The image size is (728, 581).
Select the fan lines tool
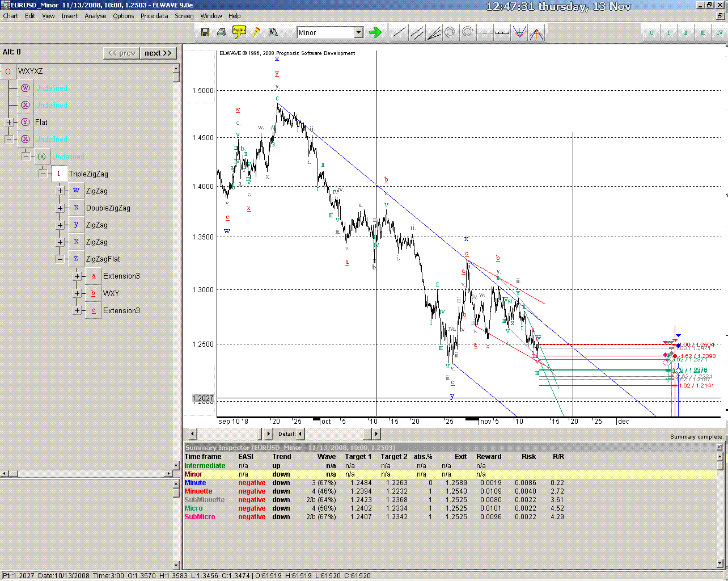[x=434, y=33]
